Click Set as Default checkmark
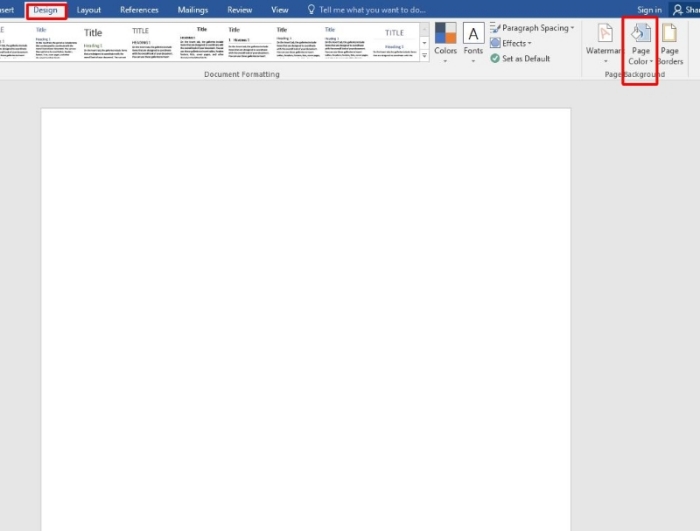Viewport: 700px width, 531px height. [495, 58]
